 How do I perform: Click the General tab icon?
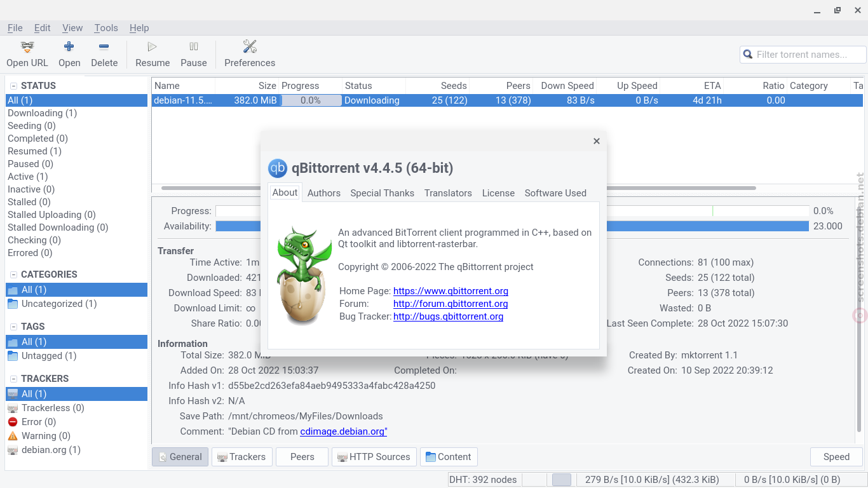tap(163, 457)
